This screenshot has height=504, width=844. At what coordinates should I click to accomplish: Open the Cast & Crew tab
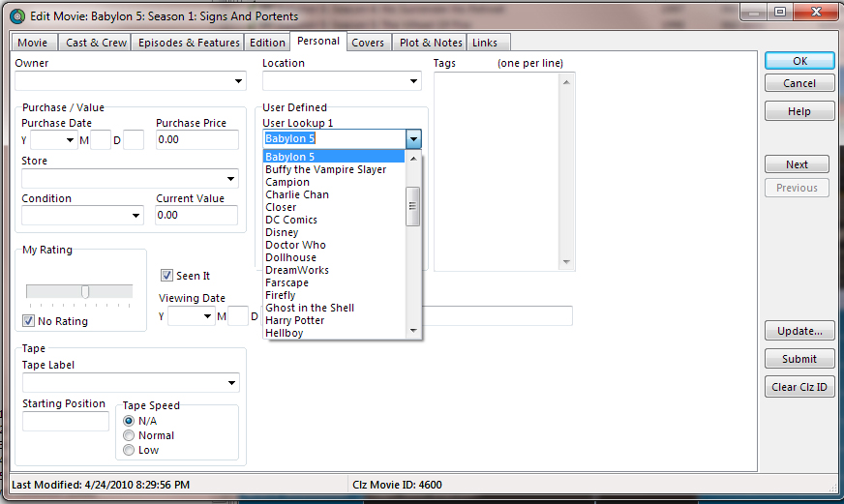coord(96,43)
